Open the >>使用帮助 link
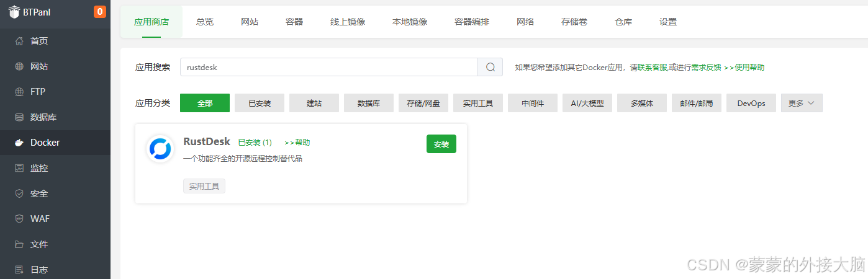Screen dimensions: 868x279 click(x=744, y=67)
